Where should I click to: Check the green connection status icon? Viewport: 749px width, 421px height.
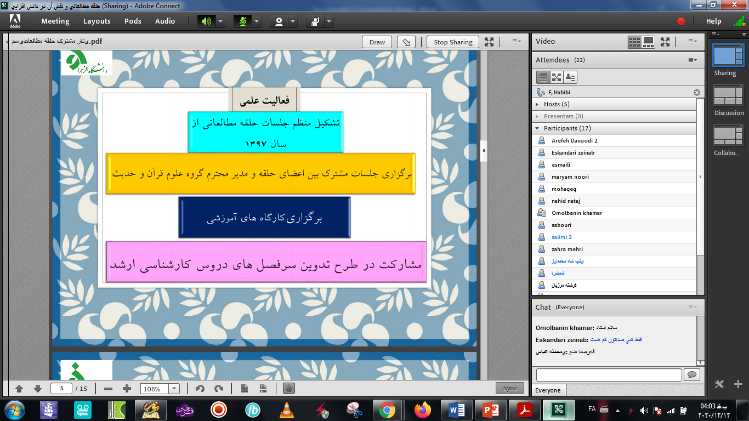click(x=739, y=22)
